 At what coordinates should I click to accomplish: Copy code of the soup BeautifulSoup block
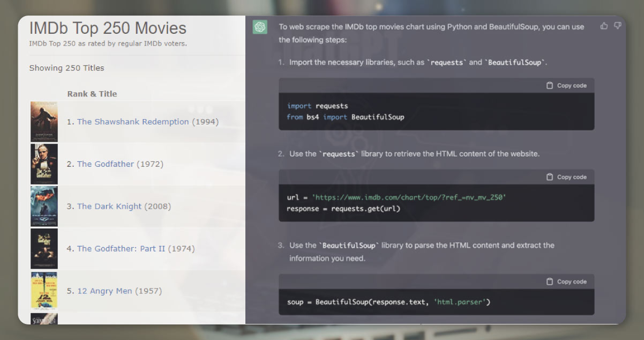click(x=566, y=282)
